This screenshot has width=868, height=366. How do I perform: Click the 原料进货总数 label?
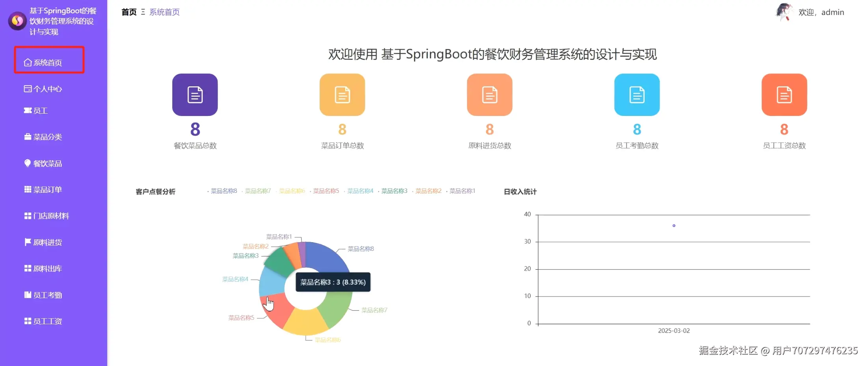[x=490, y=146]
